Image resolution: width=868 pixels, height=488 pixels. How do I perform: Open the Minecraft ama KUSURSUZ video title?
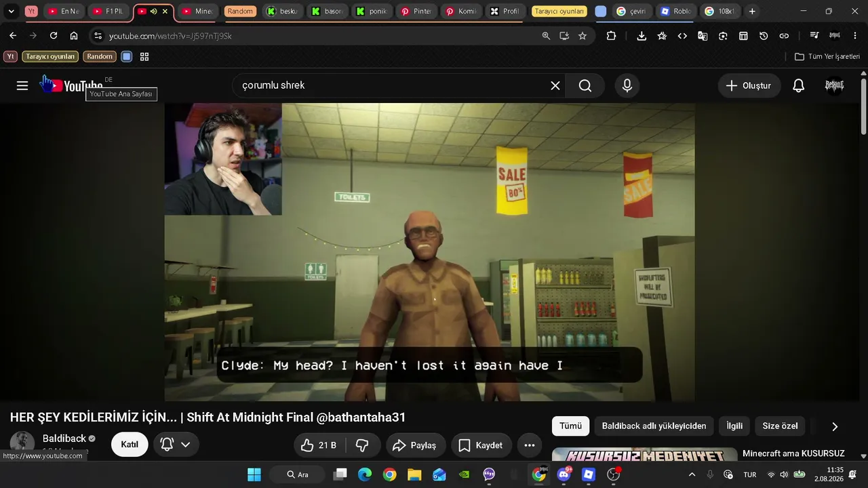tap(793, 453)
